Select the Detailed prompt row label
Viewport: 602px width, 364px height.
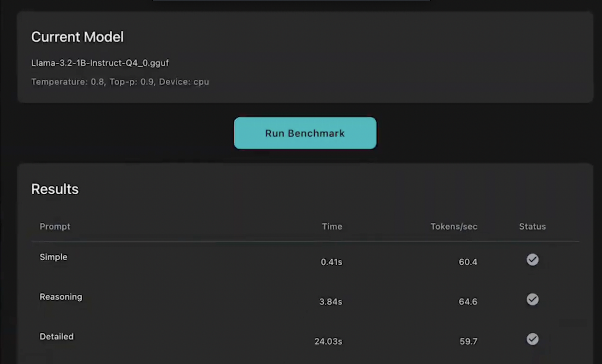point(57,337)
